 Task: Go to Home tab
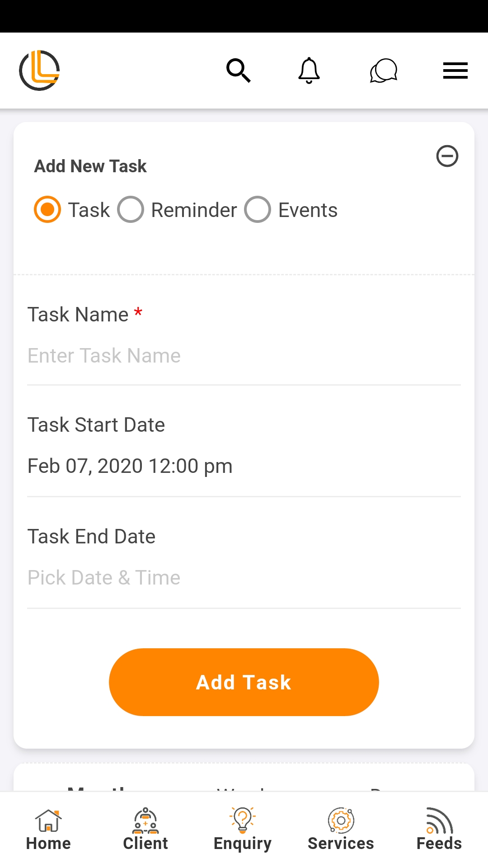tap(48, 830)
